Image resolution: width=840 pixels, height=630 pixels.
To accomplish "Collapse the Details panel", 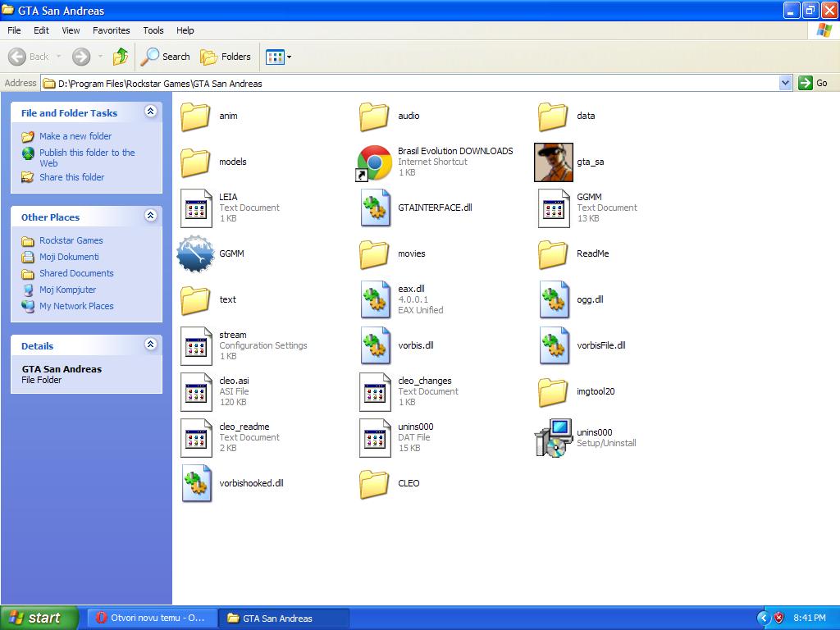I will coord(150,345).
